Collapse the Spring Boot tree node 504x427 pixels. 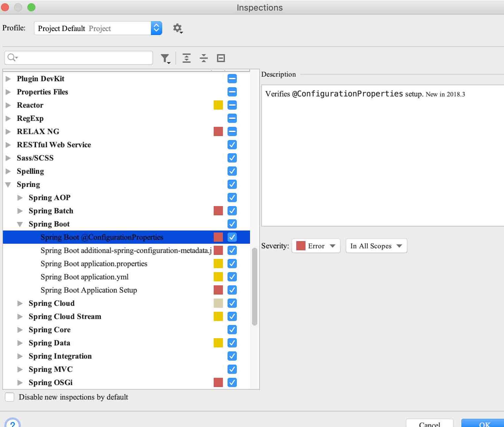coord(20,224)
